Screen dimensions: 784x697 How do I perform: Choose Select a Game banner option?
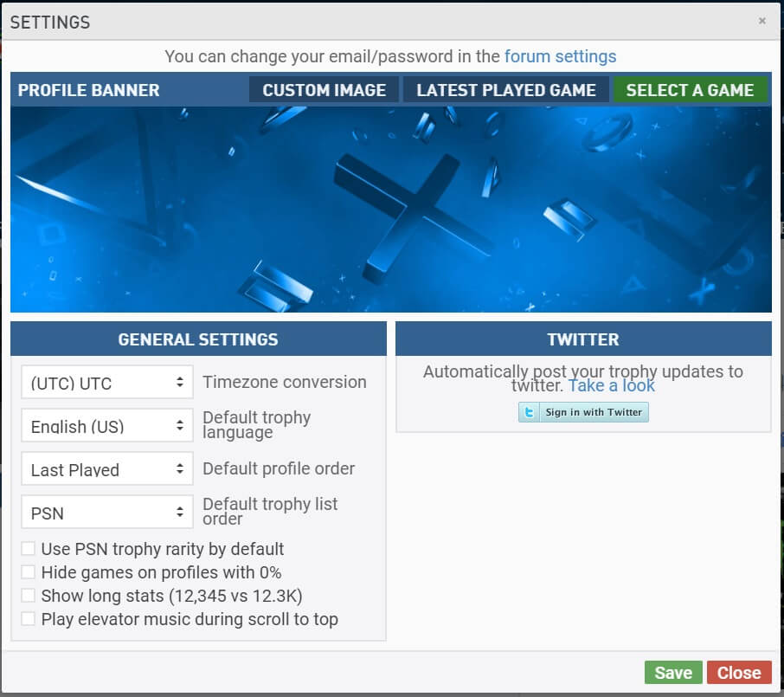point(690,90)
